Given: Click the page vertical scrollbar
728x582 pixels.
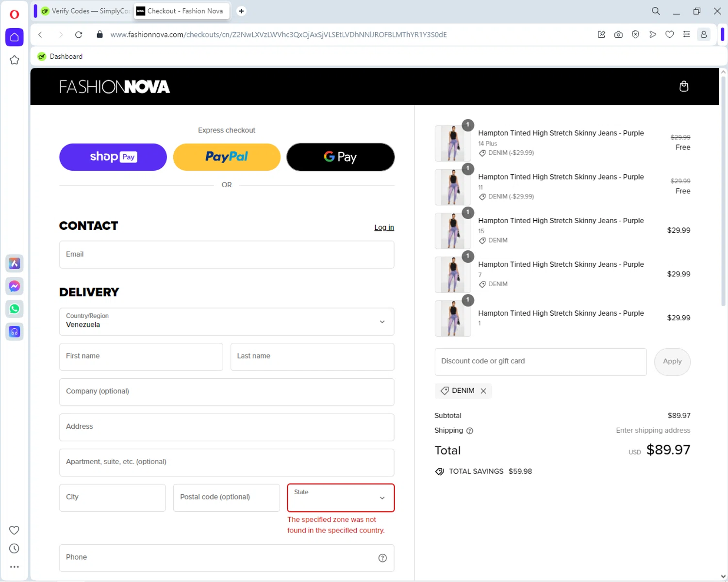Looking at the screenshot, I should click(x=723, y=192).
